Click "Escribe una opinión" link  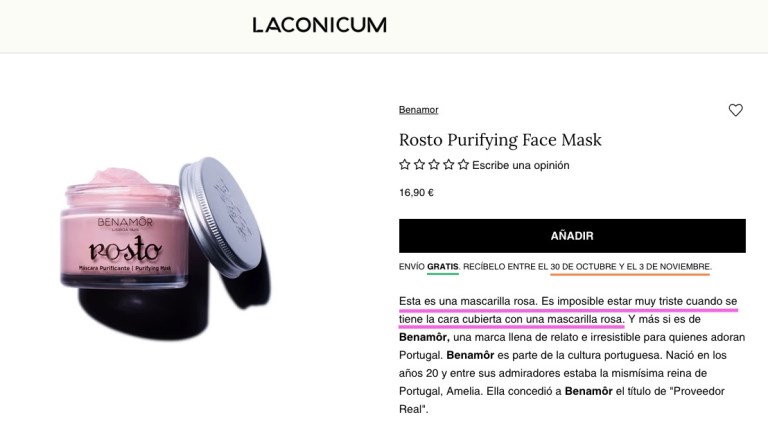pyautogui.click(x=521, y=165)
